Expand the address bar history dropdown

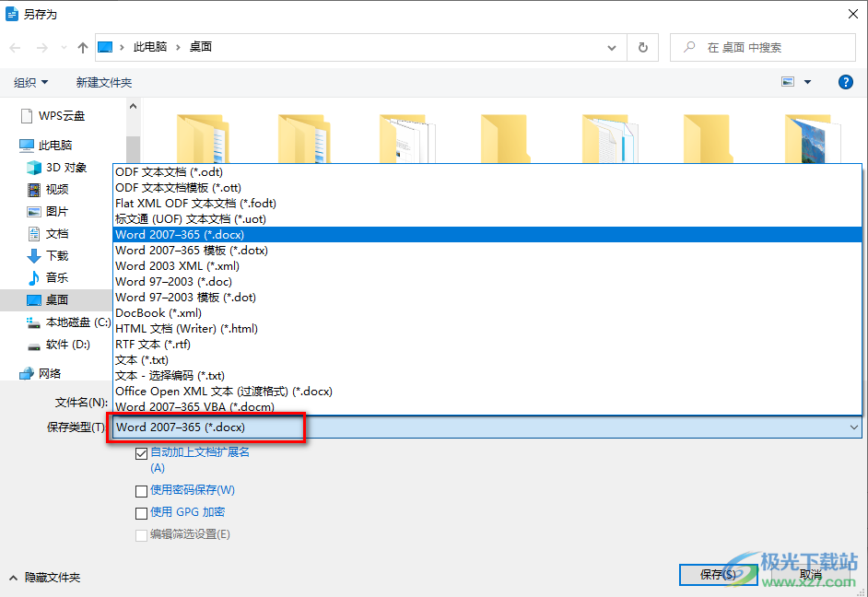[x=610, y=47]
